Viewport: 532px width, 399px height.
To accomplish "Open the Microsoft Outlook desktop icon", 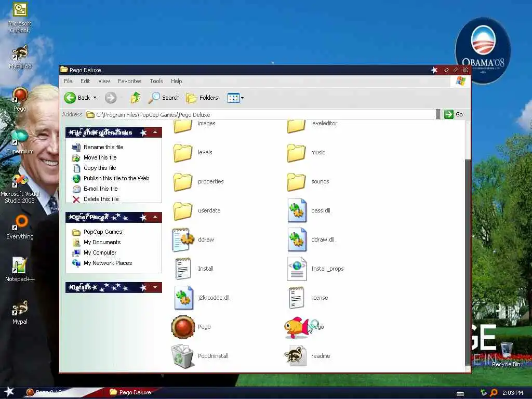I will click(x=20, y=18).
